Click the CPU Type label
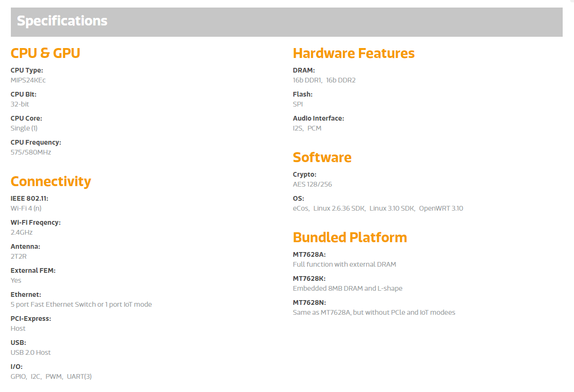574x392 pixels. point(27,70)
